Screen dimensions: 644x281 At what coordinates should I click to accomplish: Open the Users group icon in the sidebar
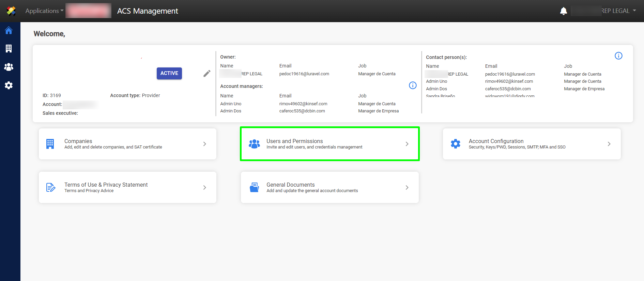coord(9,67)
